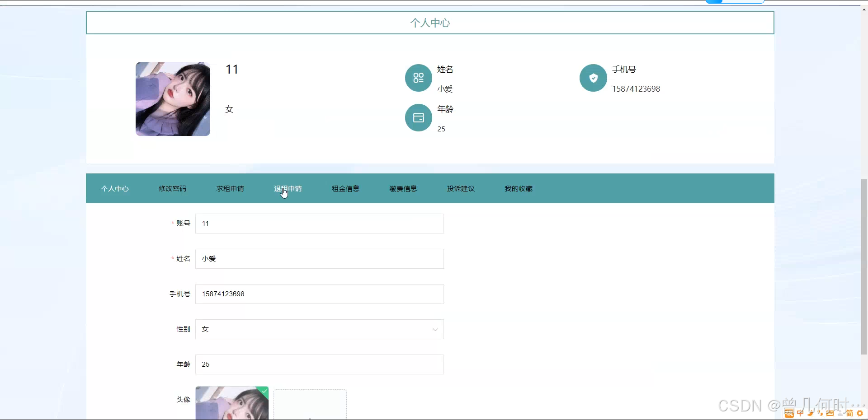Click into the 手机号 input field

tap(319, 294)
